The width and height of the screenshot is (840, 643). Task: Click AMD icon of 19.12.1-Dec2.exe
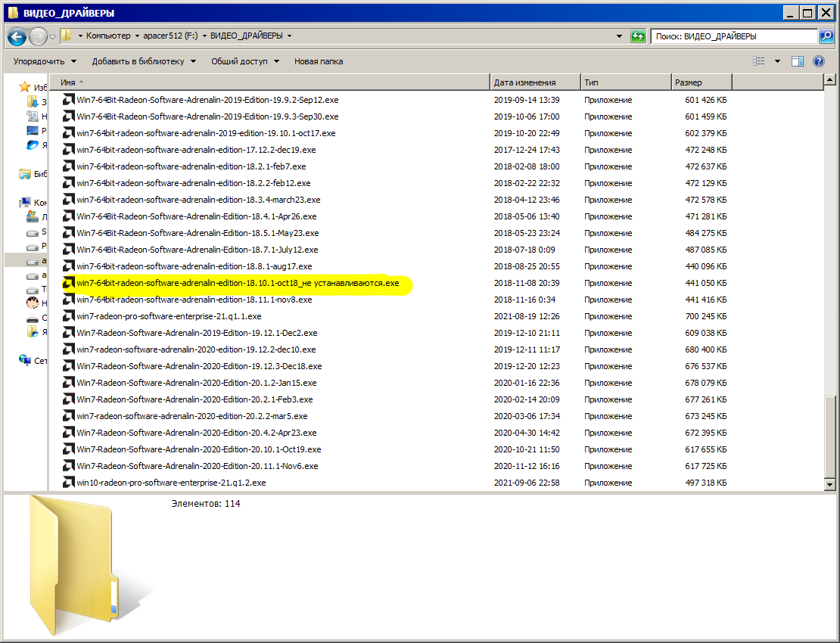pyautogui.click(x=69, y=333)
